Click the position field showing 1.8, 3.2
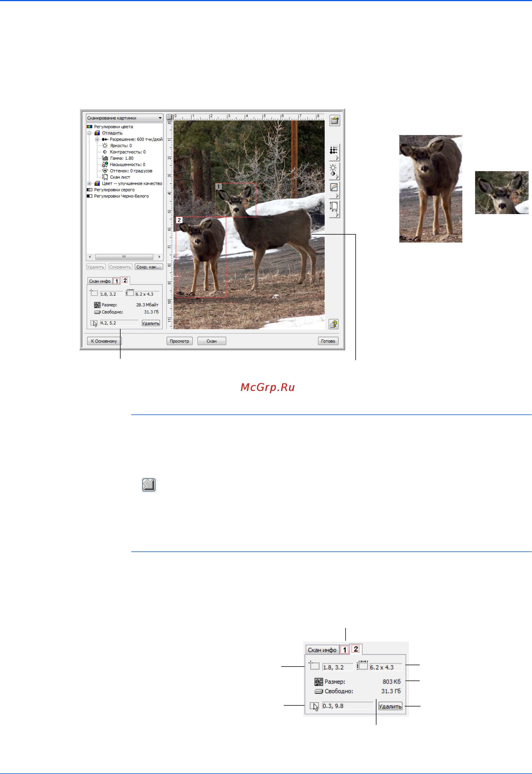532x774 pixels. pyautogui.click(x=111, y=294)
